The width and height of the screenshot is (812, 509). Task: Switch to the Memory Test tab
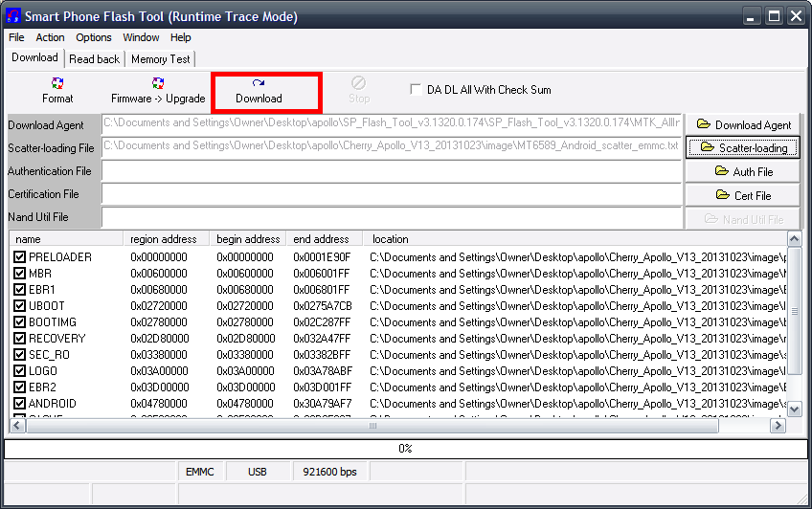point(160,59)
